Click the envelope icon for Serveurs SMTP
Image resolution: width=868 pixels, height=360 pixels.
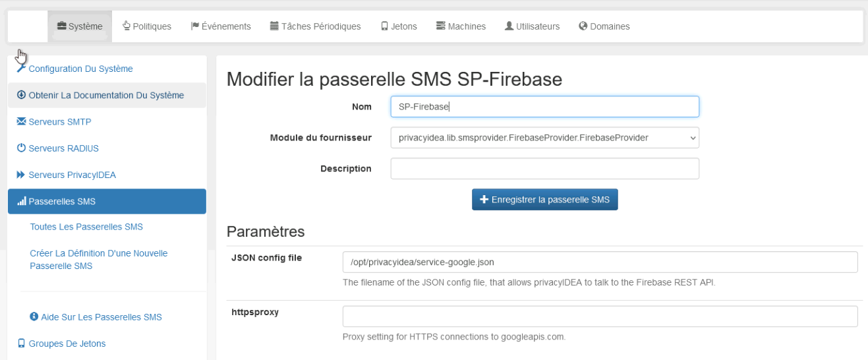(x=21, y=121)
